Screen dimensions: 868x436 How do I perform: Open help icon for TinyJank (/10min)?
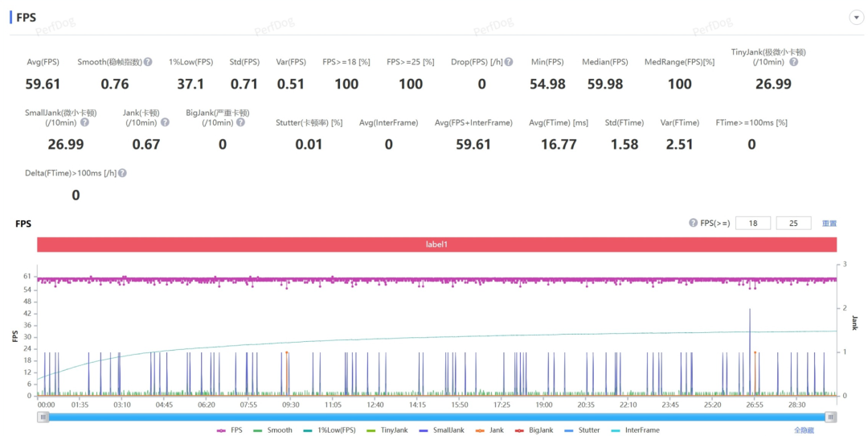pyautogui.click(x=793, y=62)
